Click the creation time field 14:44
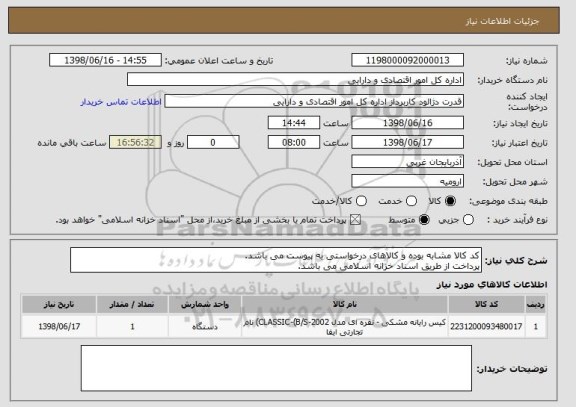The width and height of the screenshot is (576, 407). [294, 123]
